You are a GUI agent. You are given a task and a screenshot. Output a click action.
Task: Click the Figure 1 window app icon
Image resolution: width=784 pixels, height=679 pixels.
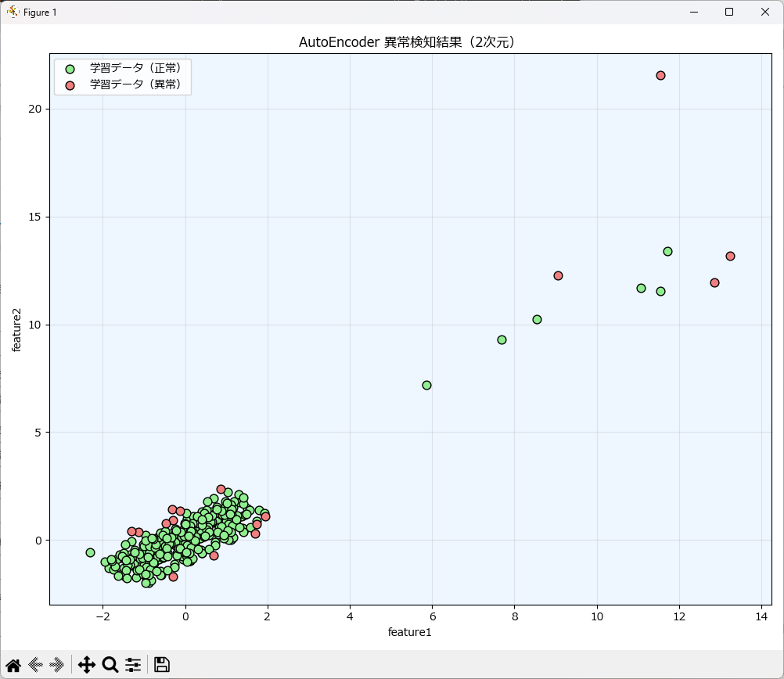point(13,12)
